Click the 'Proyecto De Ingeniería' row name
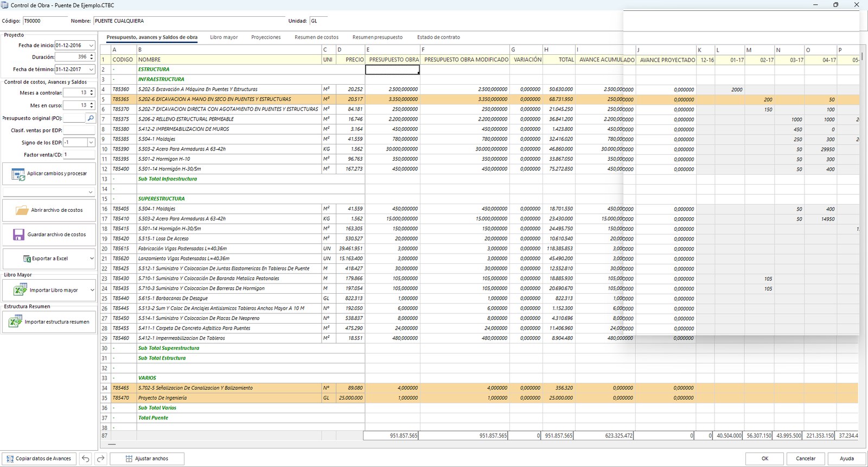Viewport: 868px width, 467px height. point(229,398)
